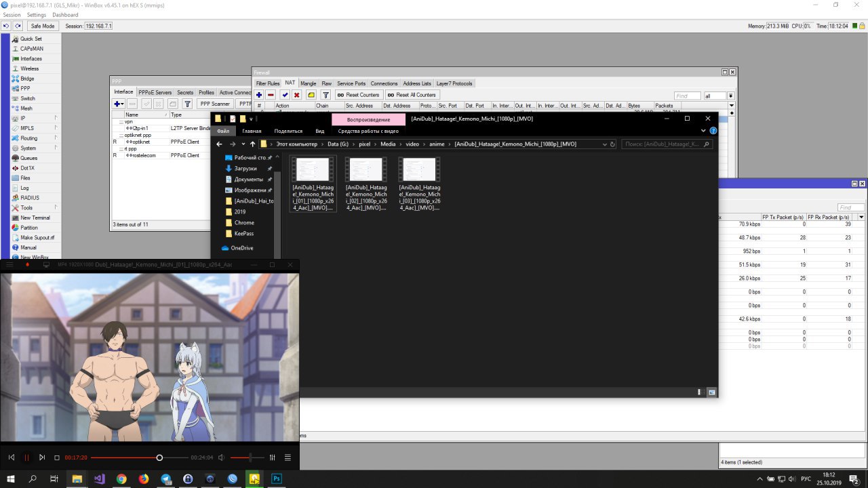This screenshot has height=488, width=868.
Task: Open Explorer recent locations dropdown arrow
Action: (243, 144)
